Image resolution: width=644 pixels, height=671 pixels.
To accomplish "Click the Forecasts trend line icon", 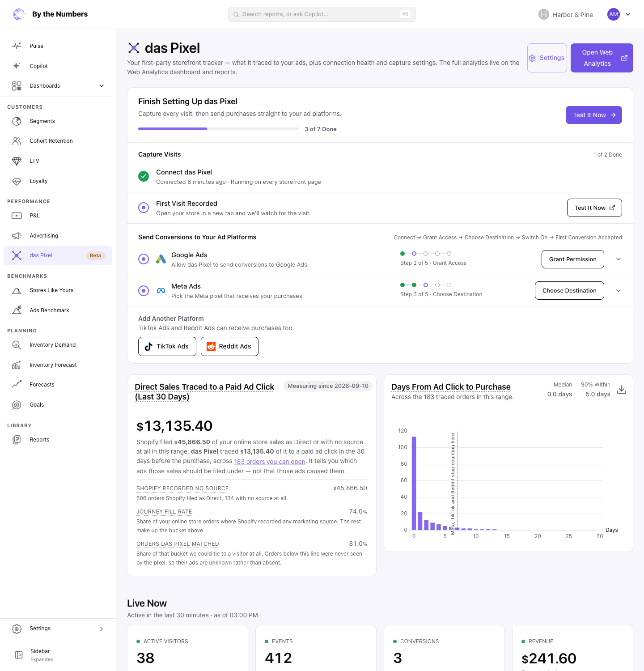I will tap(17, 385).
